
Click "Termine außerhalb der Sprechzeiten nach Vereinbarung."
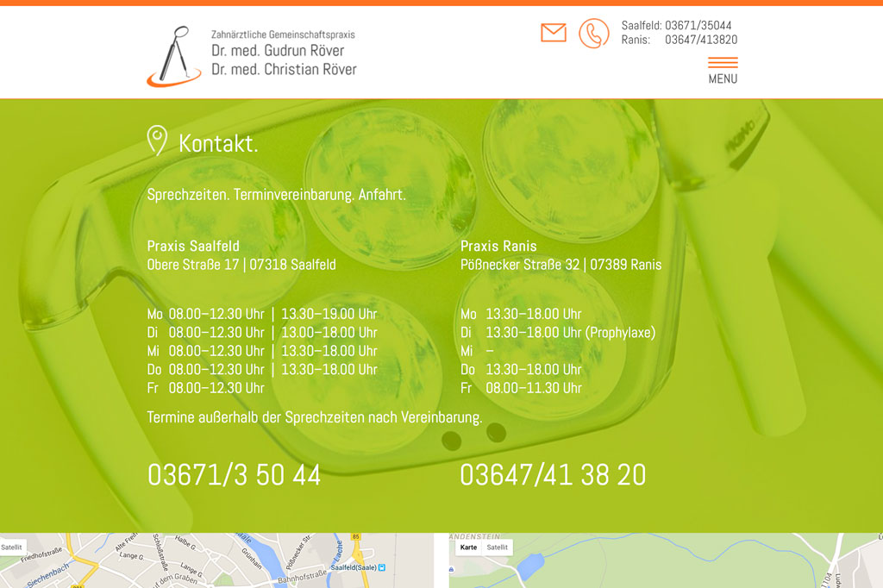coord(315,417)
